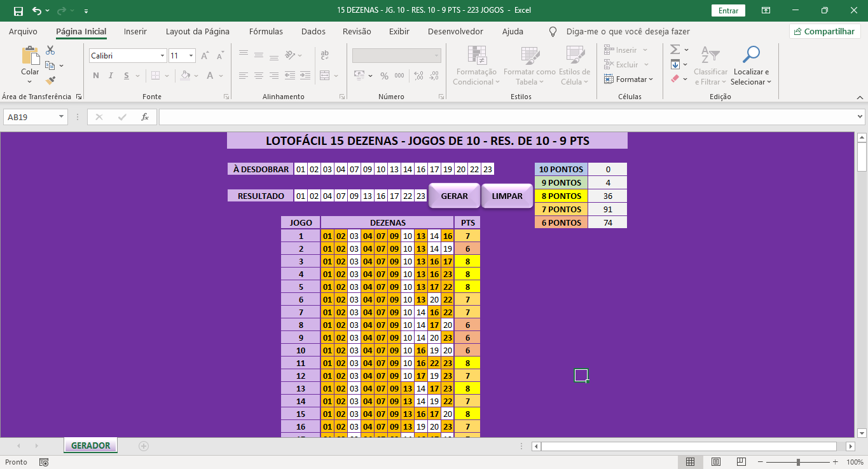Click macro recording icon in status bar
The image size is (868, 469).
(x=44, y=462)
